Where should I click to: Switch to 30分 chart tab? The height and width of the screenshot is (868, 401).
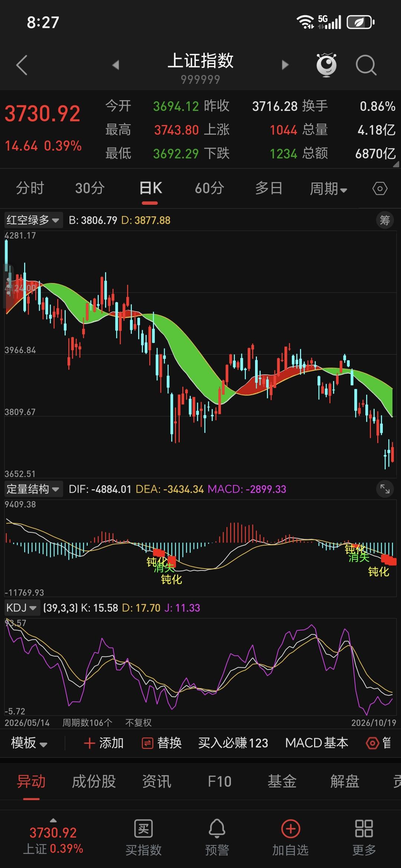coord(90,188)
